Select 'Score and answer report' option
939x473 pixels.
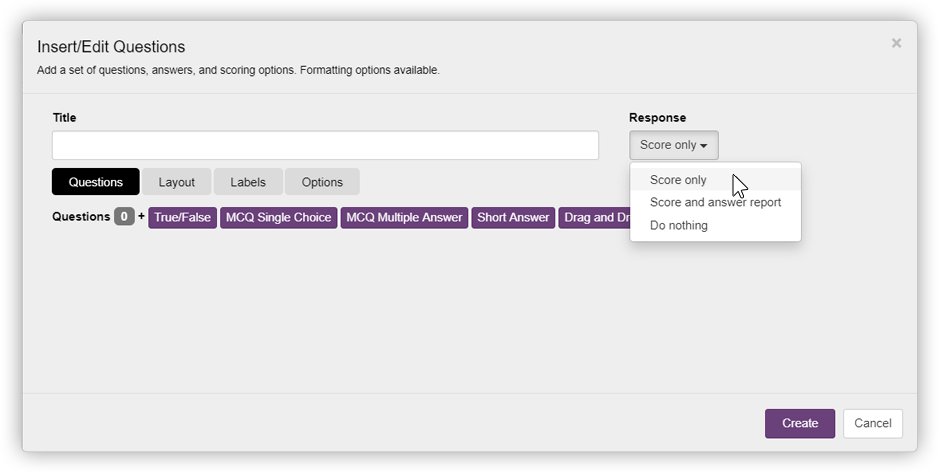click(x=715, y=202)
